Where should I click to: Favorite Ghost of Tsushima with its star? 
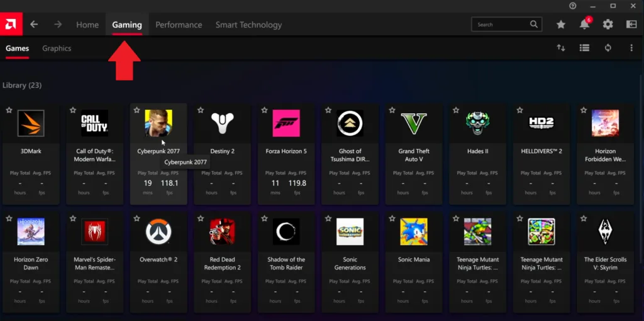[328, 111]
